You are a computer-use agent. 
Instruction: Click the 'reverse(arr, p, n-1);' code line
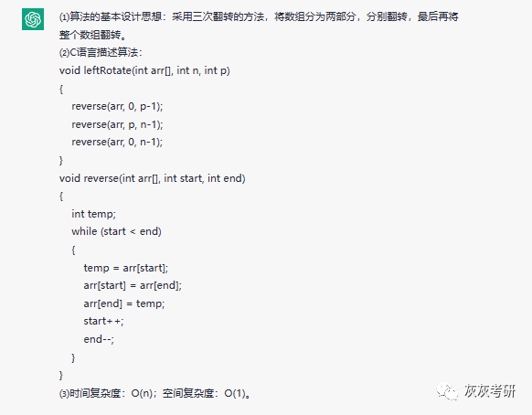[x=117, y=124]
